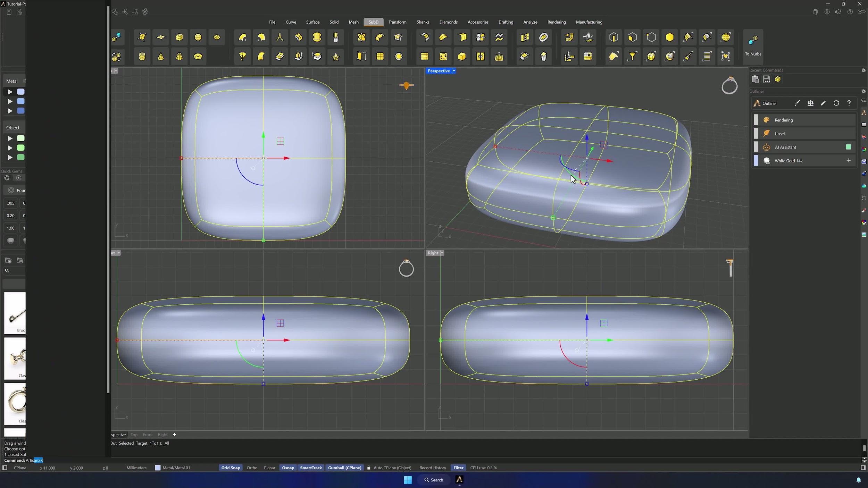Open the Right viewport dropdown arrow

coord(442,253)
